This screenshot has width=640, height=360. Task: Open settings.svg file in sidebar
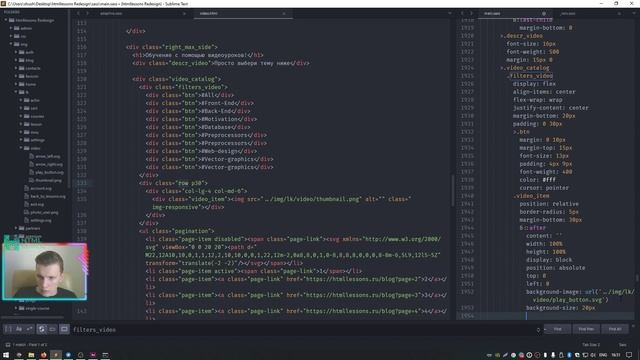click(x=41, y=220)
